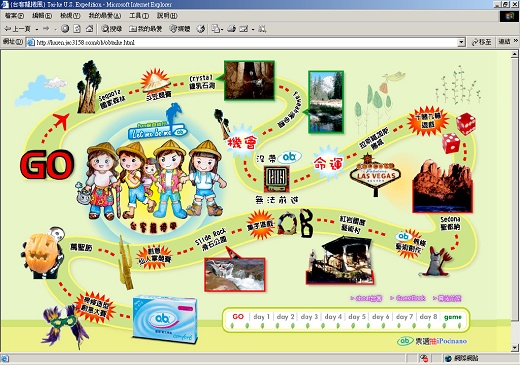This screenshot has height=365, width=520.
Task: Open the 我的最愛(A) menu
Action: click(x=105, y=15)
